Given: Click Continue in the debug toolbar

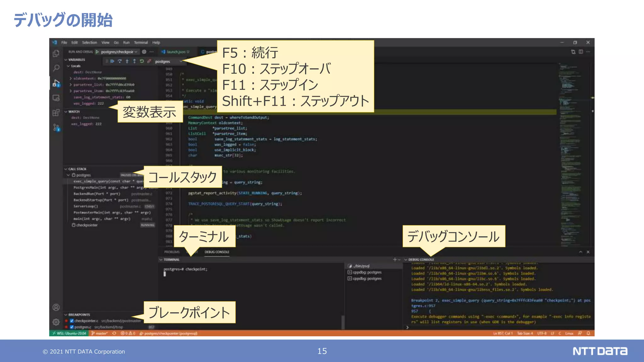Looking at the screenshot, I should 112,61.
